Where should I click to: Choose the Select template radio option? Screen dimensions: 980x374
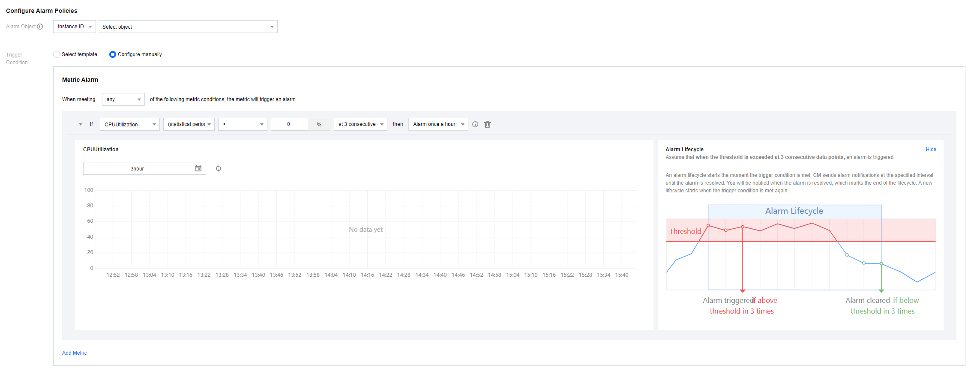(x=57, y=54)
